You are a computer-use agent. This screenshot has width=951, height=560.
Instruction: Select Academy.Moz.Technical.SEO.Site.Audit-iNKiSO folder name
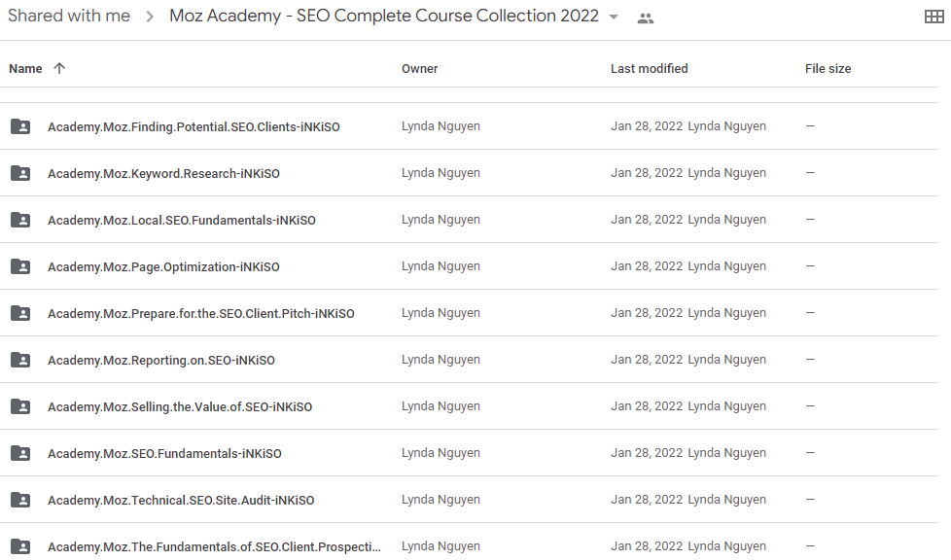tap(181, 501)
